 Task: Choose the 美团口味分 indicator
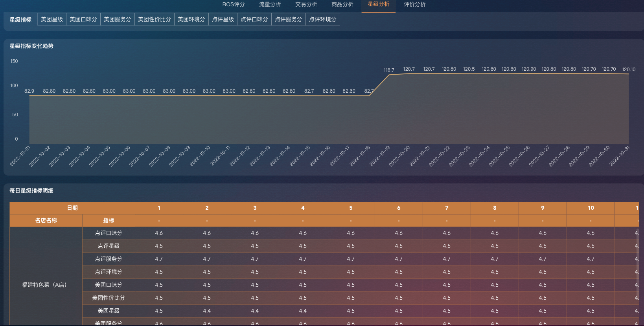[x=83, y=19]
